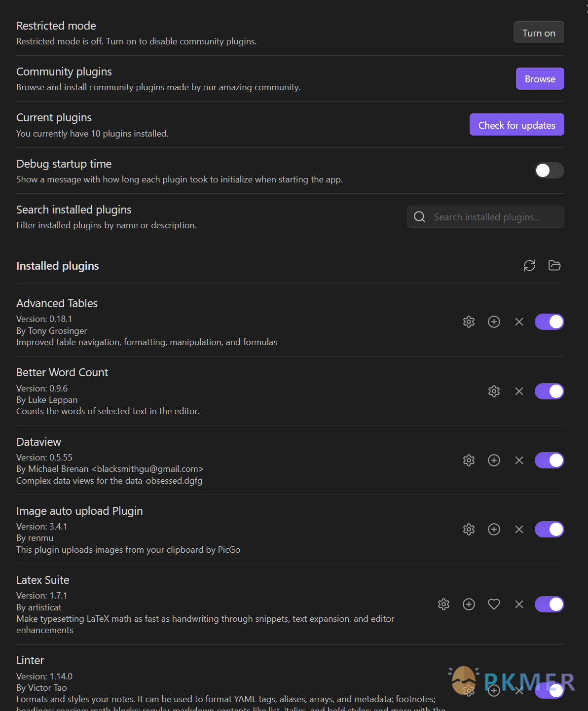The height and width of the screenshot is (711, 588).
Task: Click 'Improved table navigation' description text
Action: point(147,342)
